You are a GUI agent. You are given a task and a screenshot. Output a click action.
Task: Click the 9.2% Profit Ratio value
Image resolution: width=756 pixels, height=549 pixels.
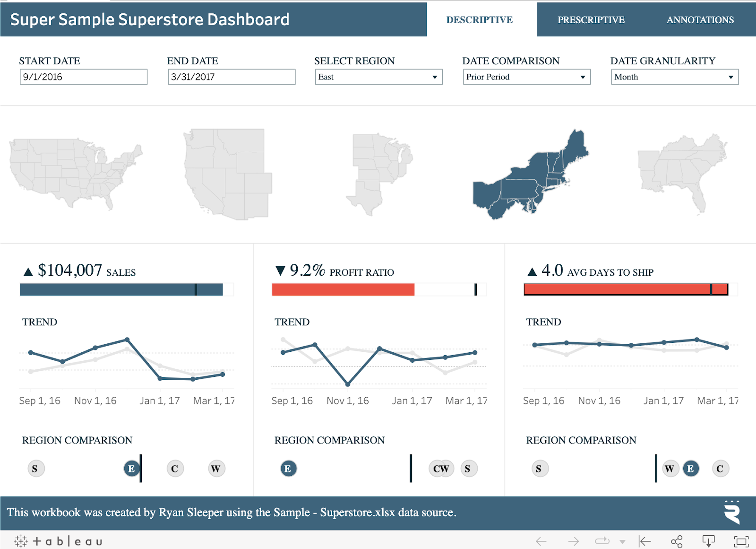coord(307,270)
